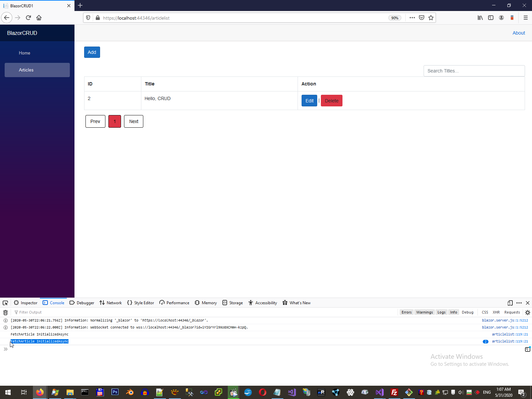Enable the XHR console filter

click(496, 312)
